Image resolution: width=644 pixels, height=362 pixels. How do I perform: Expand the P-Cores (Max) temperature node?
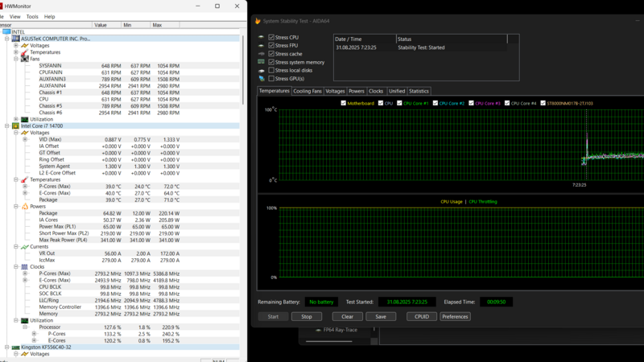(x=24, y=187)
